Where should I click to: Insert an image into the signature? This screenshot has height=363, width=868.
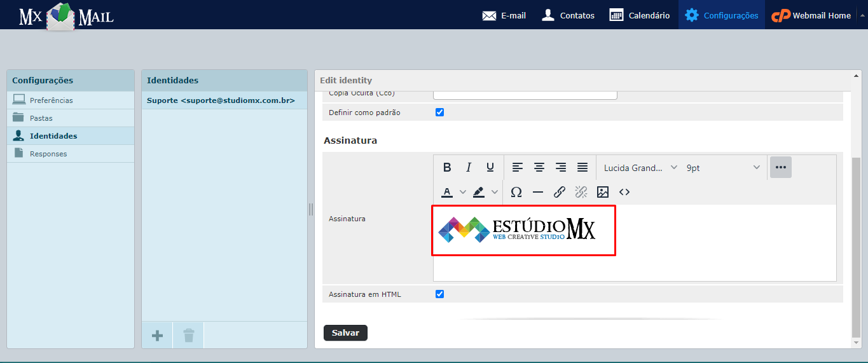(603, 192)
